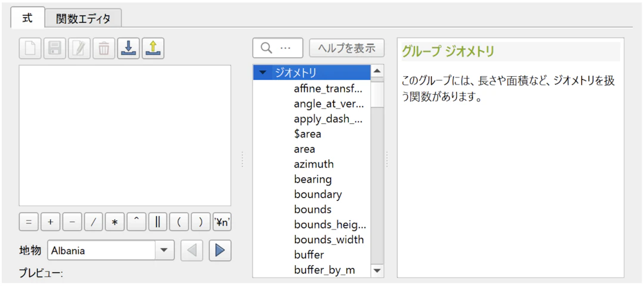The image size is (644, 286).
Task: Click the export user expressions icon
Action: [x=153, y=49]
